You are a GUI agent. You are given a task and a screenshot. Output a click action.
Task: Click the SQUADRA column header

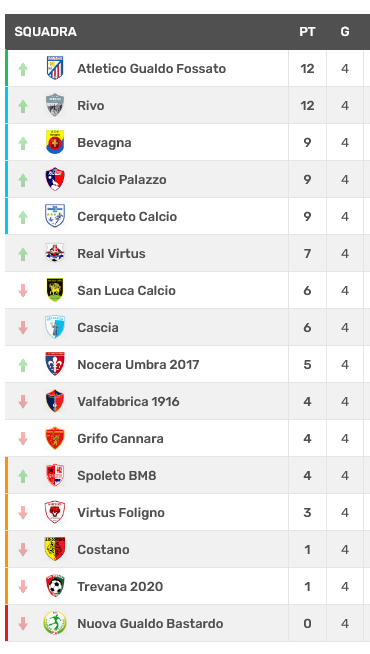click(x=45, y=32)
